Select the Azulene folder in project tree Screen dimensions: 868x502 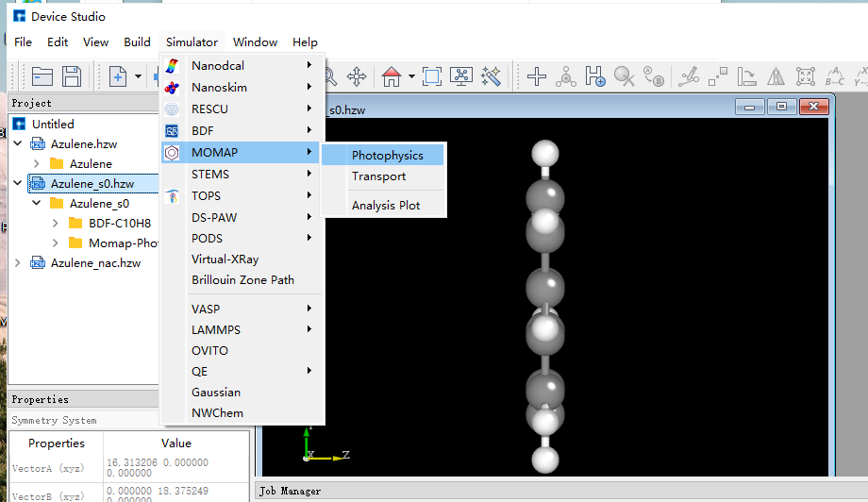[x=91, y=163]
